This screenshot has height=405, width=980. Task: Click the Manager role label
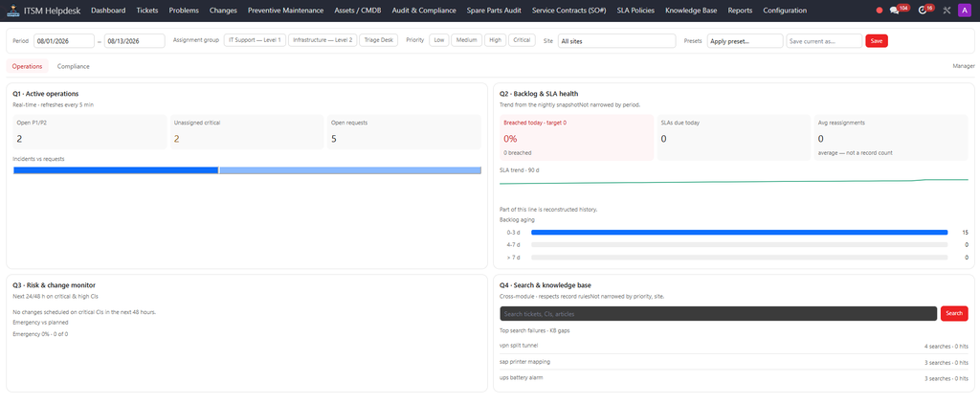963,66
